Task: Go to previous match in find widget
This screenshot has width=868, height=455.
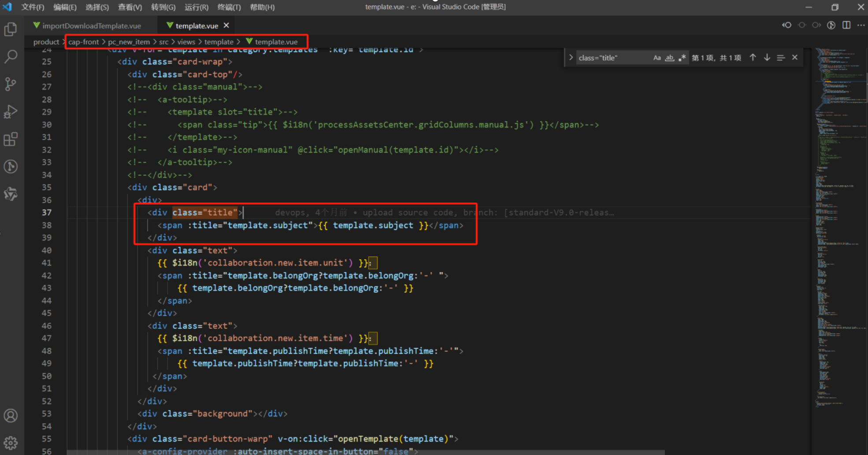Action: [x=753, y=58]
